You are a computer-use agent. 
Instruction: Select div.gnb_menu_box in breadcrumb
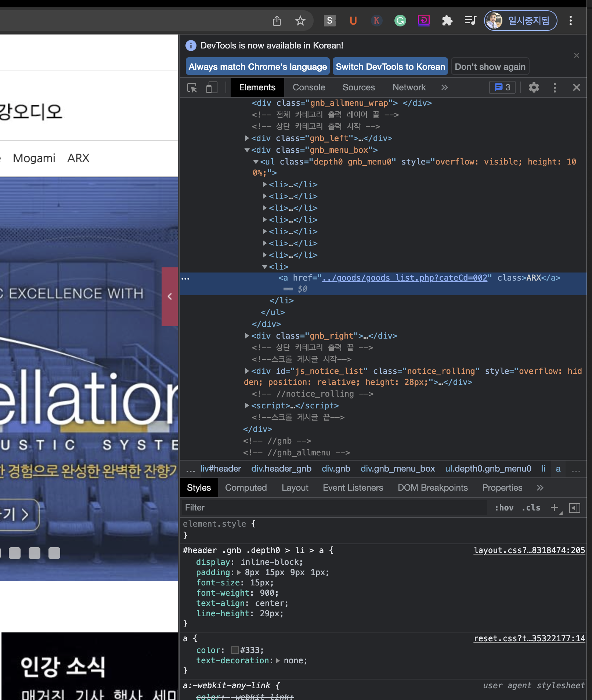click(x=397, y=469)
